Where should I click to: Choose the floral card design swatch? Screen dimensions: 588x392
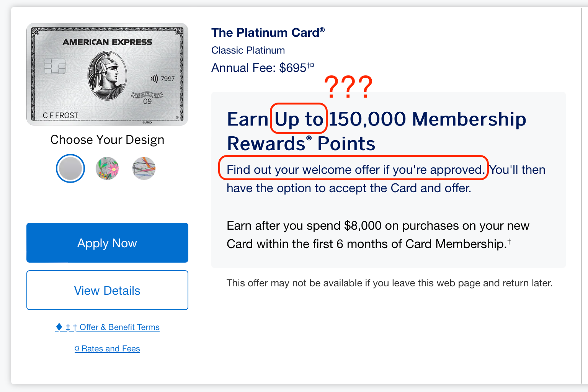point(107,168)
